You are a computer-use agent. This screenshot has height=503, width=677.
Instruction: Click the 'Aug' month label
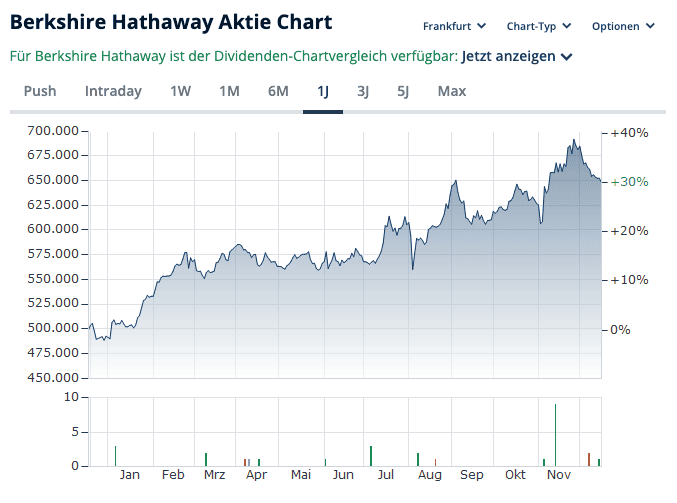point(430,475)
